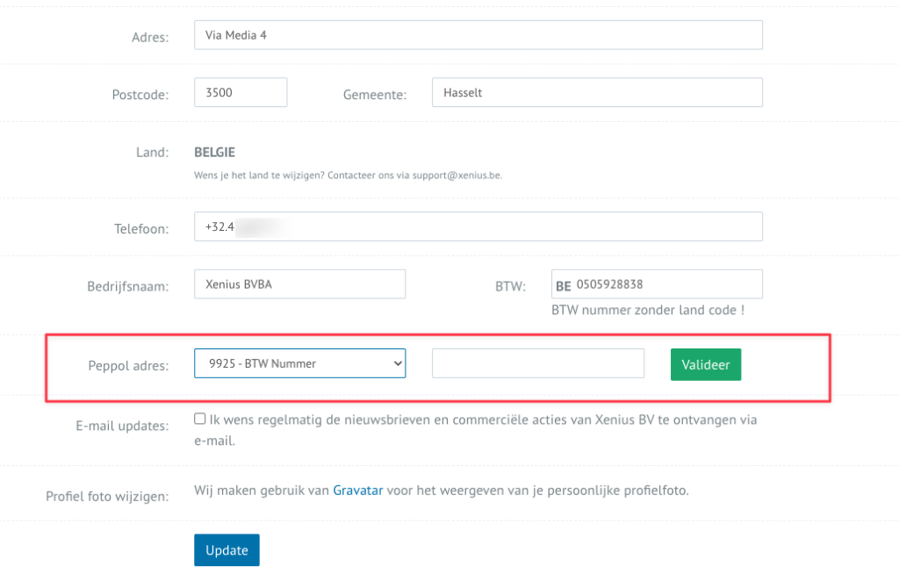Click the "Peppol adres:" label

pyautogui.click(x=128, y=366)
